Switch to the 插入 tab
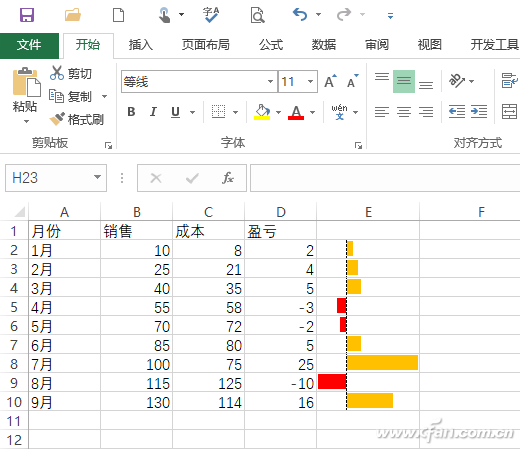The height and width of the screenshot is (449, 520). 141,45
